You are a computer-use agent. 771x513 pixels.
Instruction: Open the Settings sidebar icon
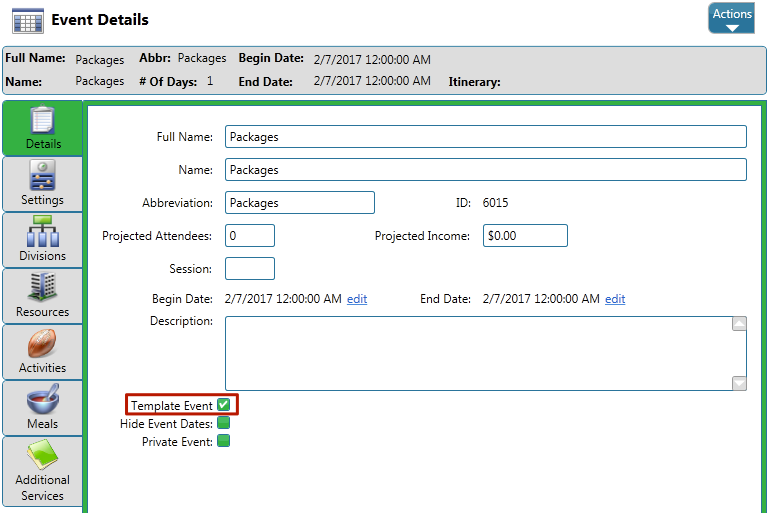[43, 176]
